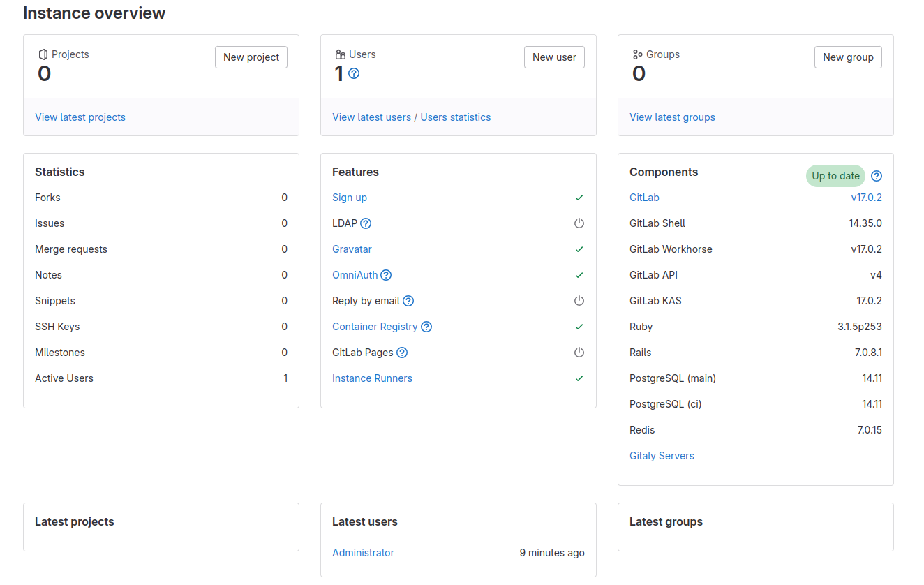924x585 pixels.
Task: Click the Redis version 7.0.15
Action: click(870, 430)
